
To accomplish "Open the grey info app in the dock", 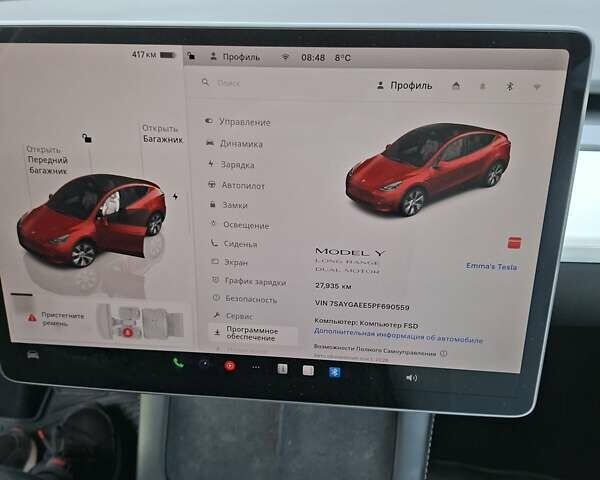I will [x=282, y=369].
